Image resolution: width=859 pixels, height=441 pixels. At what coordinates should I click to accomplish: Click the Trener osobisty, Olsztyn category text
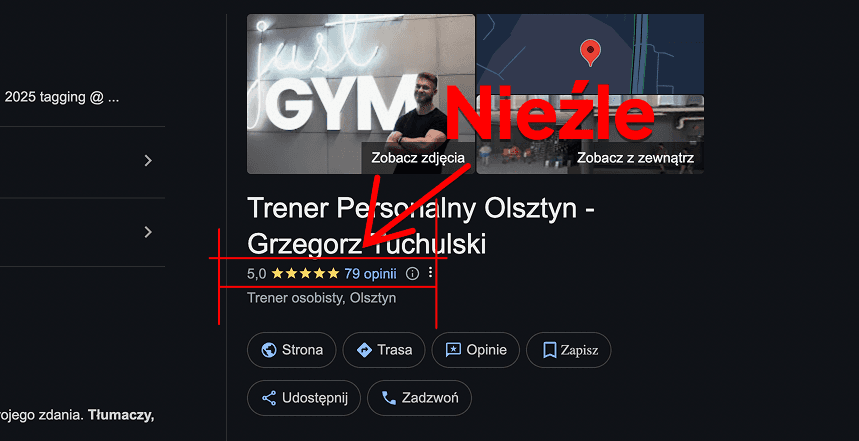pyautogui.click(x=322, y=298)
